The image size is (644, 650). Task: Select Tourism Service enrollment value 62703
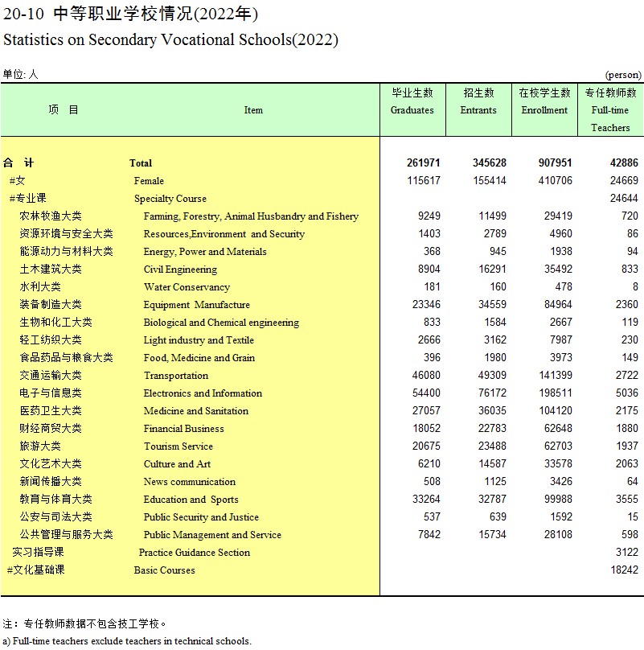coord(558,446)
